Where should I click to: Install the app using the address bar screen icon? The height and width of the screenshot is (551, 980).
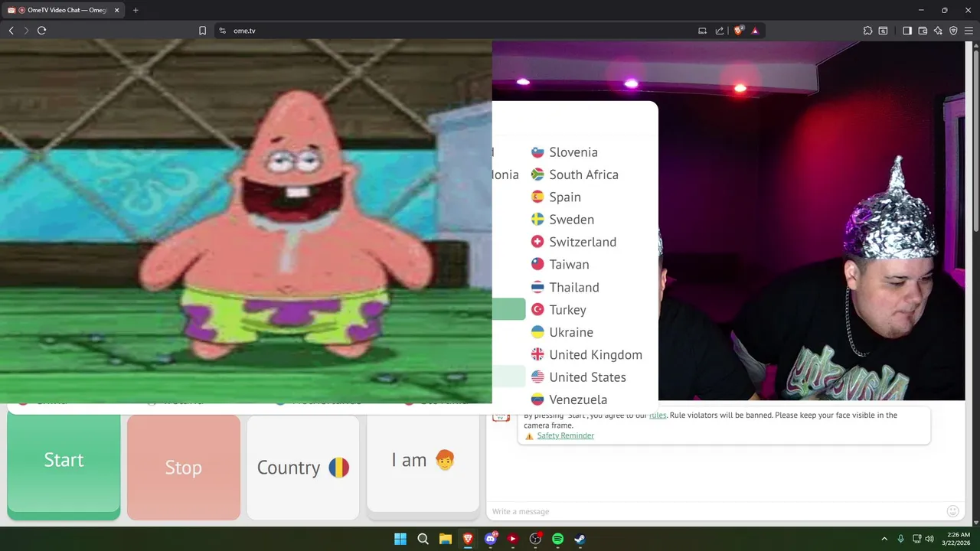[x=702, y=31]
